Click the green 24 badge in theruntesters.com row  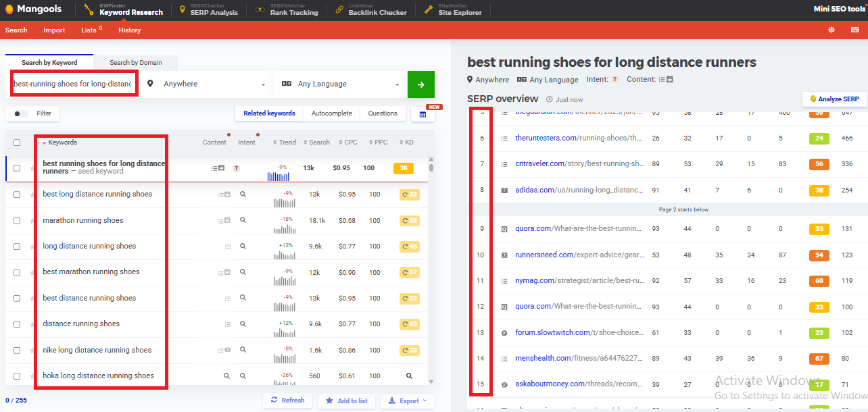(819, 138)
